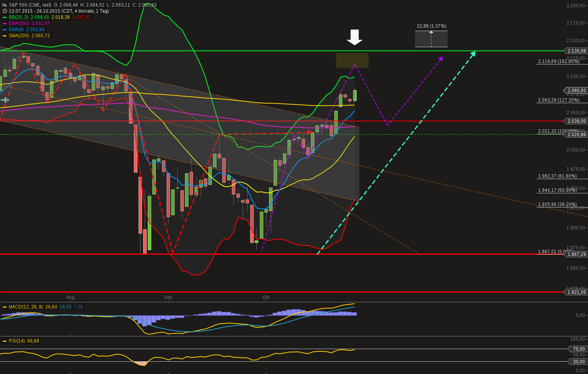588x374 pixels.
Task: Click the MACD(12, 26, 9) indicator label
Action: coord(26,307)
